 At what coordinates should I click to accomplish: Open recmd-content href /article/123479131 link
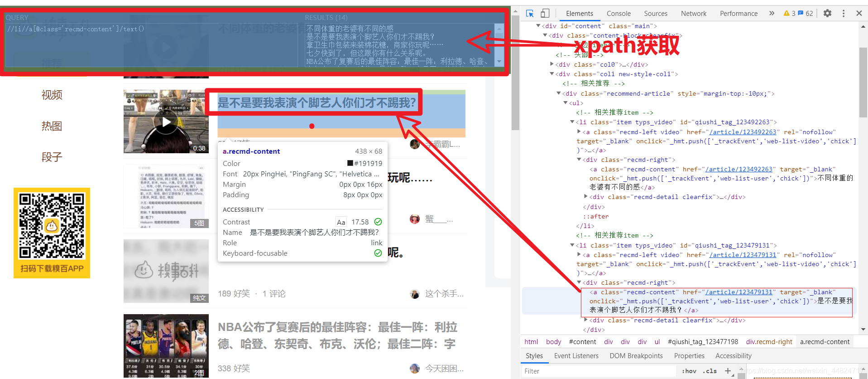coord(739,292)
